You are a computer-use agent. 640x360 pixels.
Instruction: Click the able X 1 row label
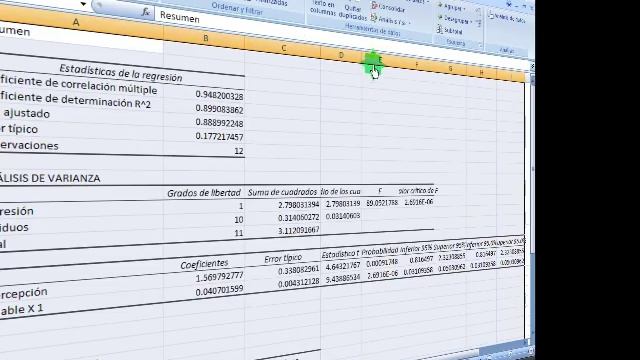click(x=22, y=310)
